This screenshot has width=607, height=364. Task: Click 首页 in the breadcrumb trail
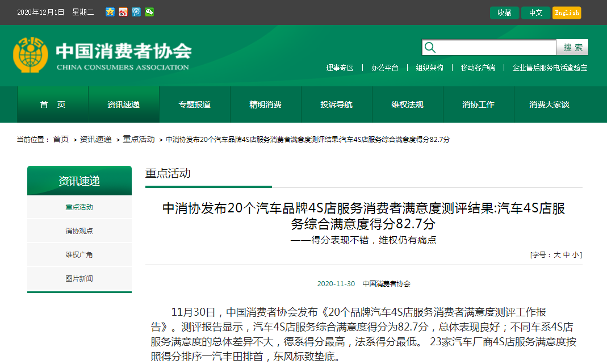61,140
